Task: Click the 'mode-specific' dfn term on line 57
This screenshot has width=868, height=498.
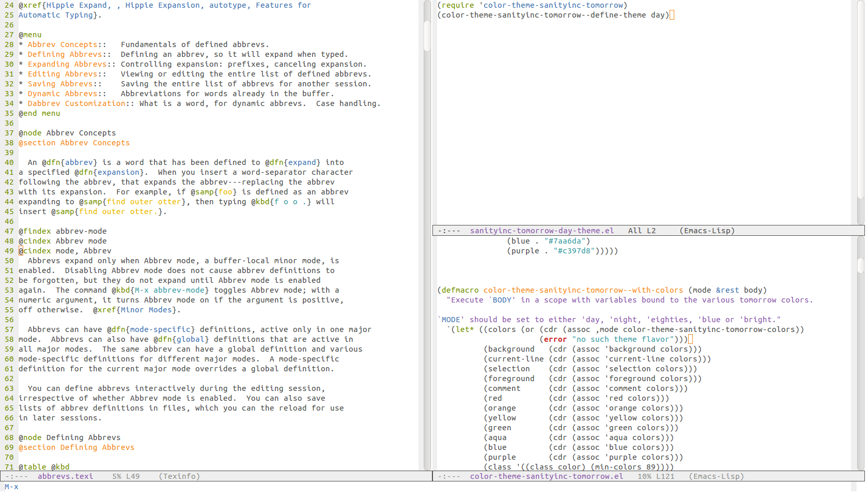Action: (x=160, y=329)
